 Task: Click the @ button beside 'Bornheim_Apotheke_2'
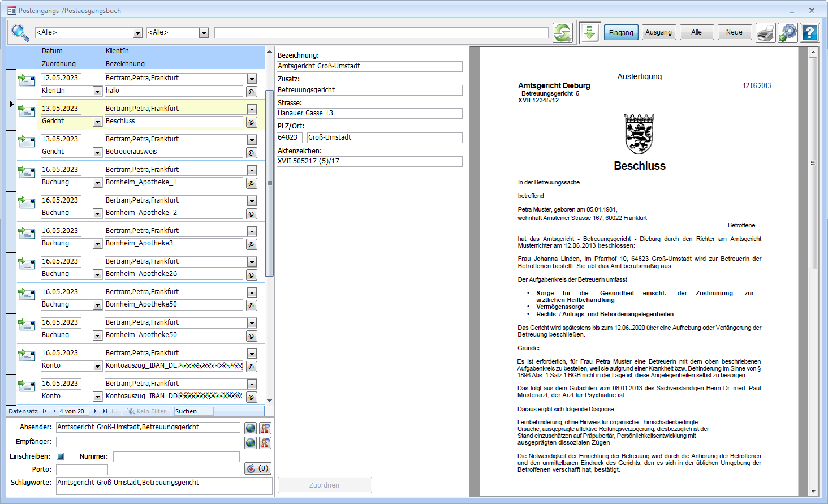coord(252,214)
